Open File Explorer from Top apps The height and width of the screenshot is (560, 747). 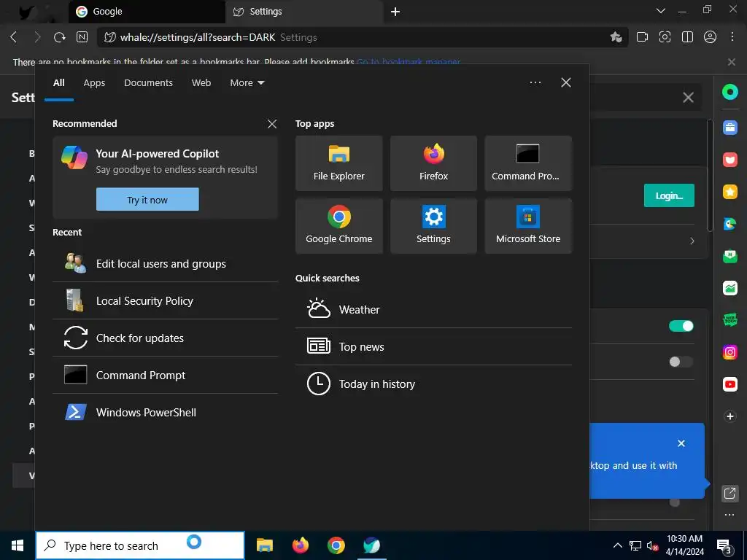pyautogui.click(x=338, y=163)
